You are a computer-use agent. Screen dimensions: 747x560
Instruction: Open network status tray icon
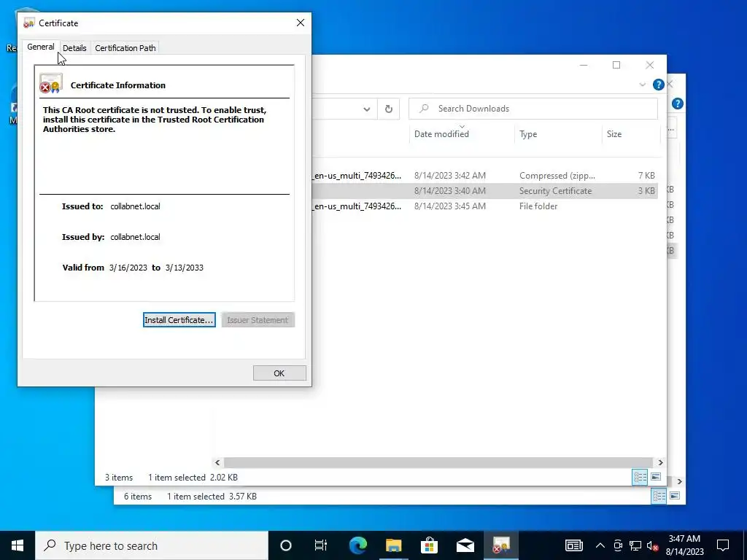click(x=635, y=545)
